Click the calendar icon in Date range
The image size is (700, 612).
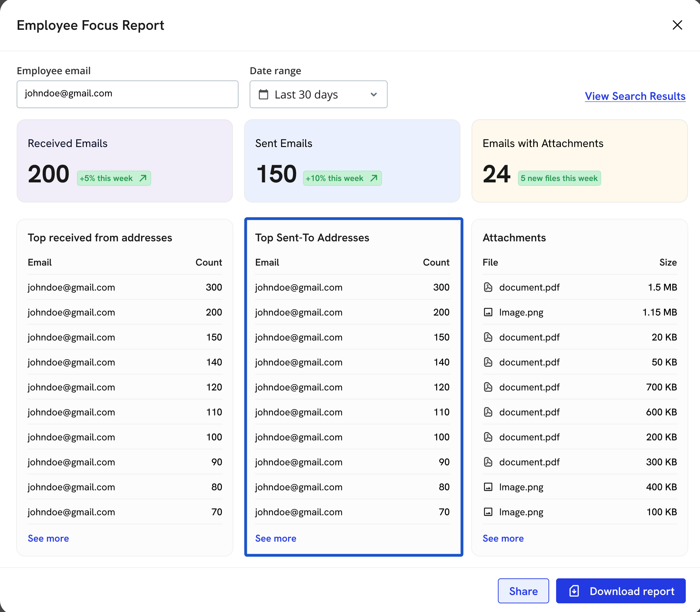(x=263, y=94)
